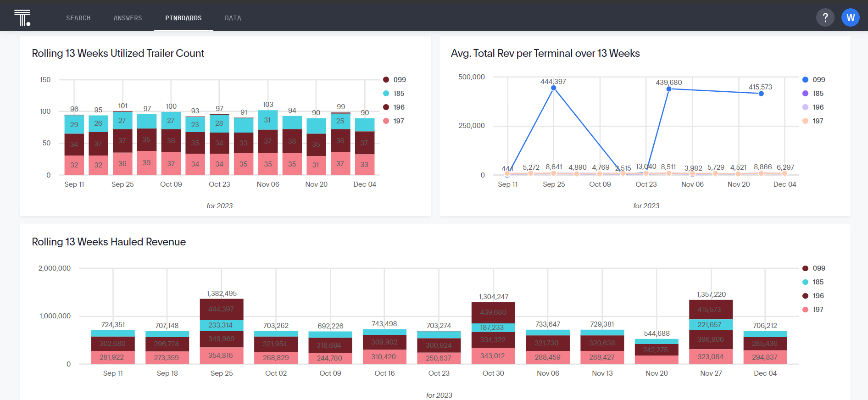Toggle 099 series in Trailer Count legend
868x400 pixels.
pos(395,80)
